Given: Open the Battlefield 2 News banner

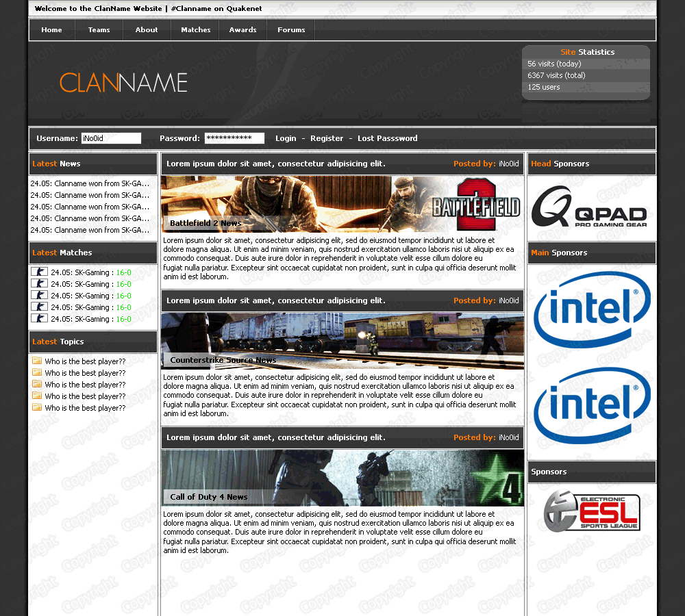Looking at the screenshot, I should [342, 204].
